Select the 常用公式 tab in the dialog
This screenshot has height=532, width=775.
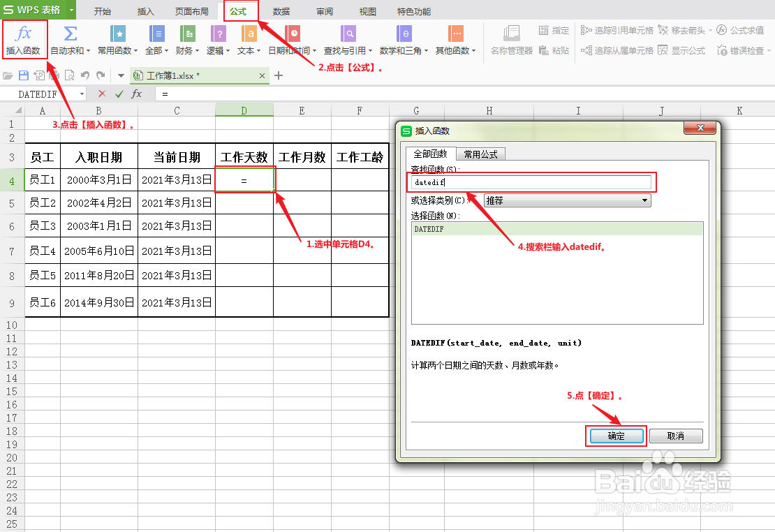[x=480, y=154]
